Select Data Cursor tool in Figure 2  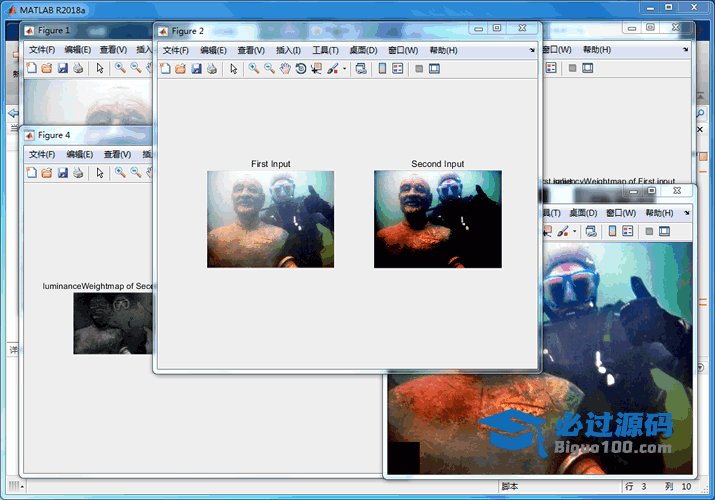317,69
